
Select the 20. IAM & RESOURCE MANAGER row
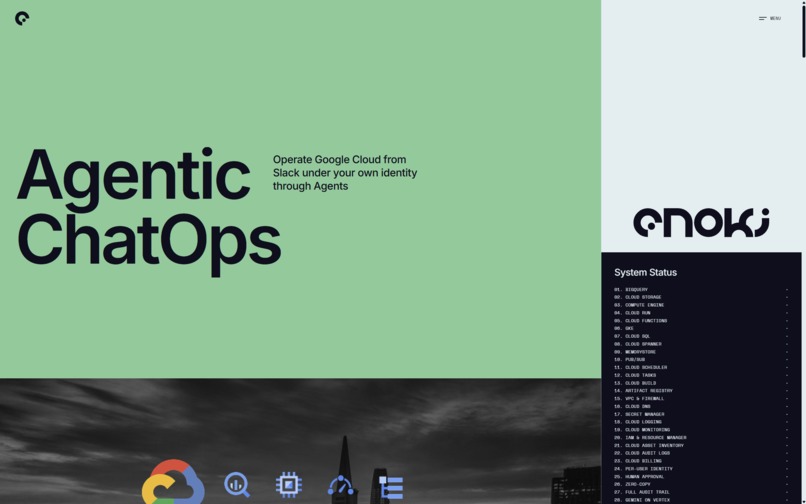click(701, 438)
